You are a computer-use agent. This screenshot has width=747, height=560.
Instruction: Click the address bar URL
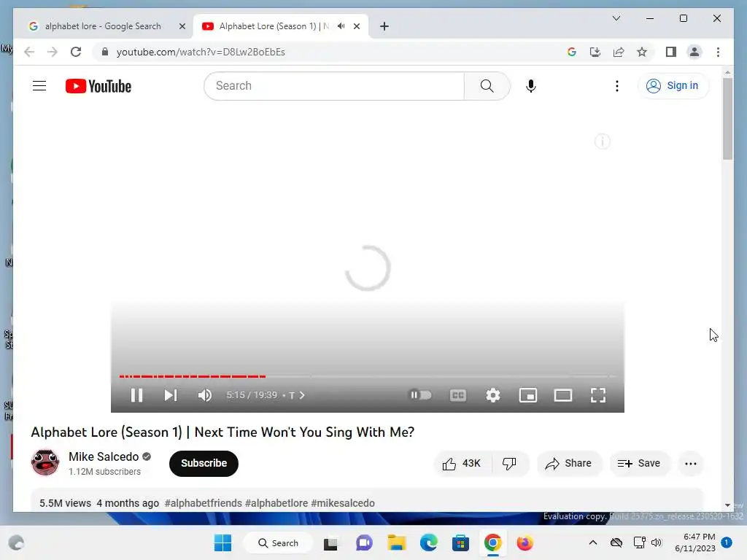coord(201,52)
